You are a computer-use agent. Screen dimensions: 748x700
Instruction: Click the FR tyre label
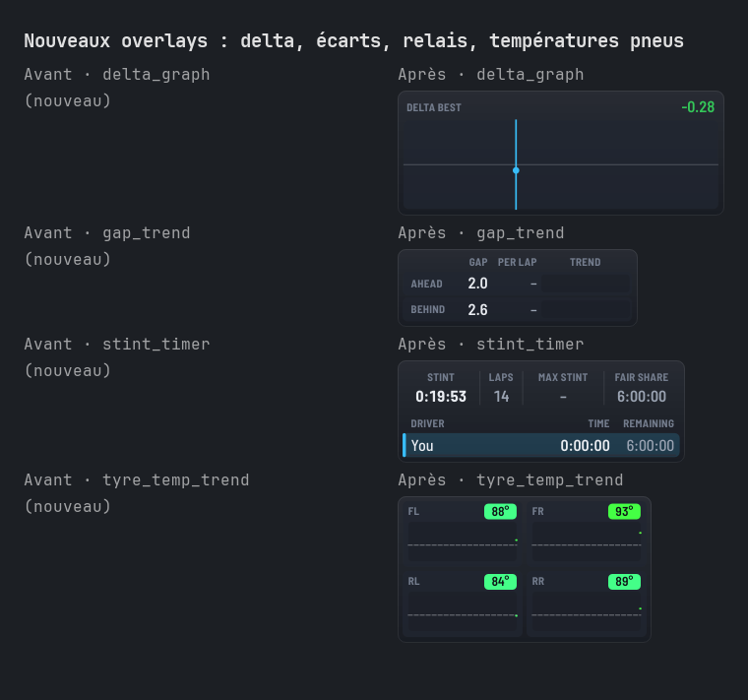(x=537, y=512)
